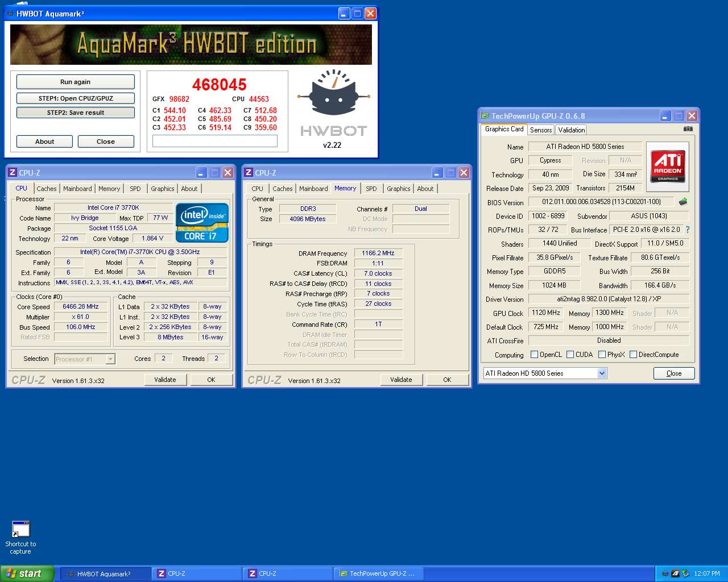Toggle the OpenCL checkbox in GPU-Z

(534, 355)
